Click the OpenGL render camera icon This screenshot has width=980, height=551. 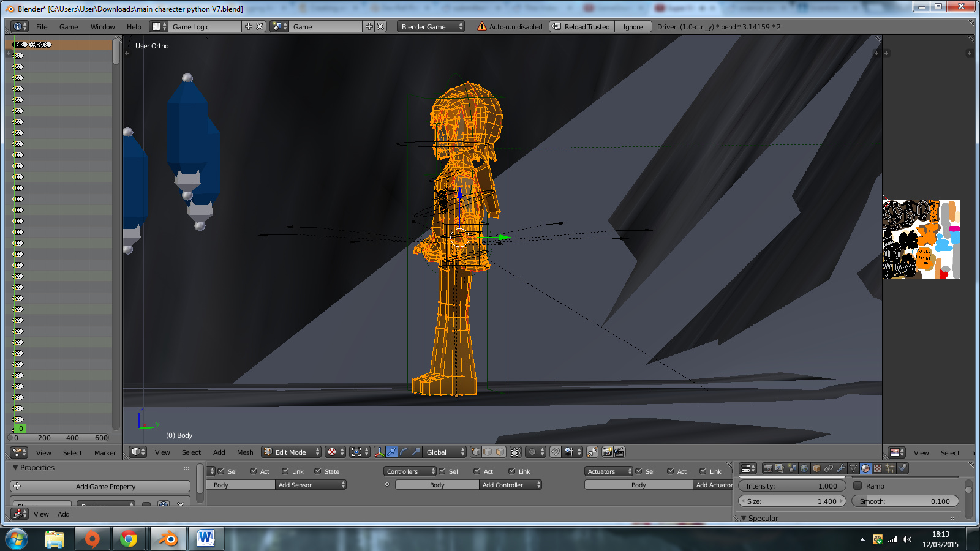608,452
